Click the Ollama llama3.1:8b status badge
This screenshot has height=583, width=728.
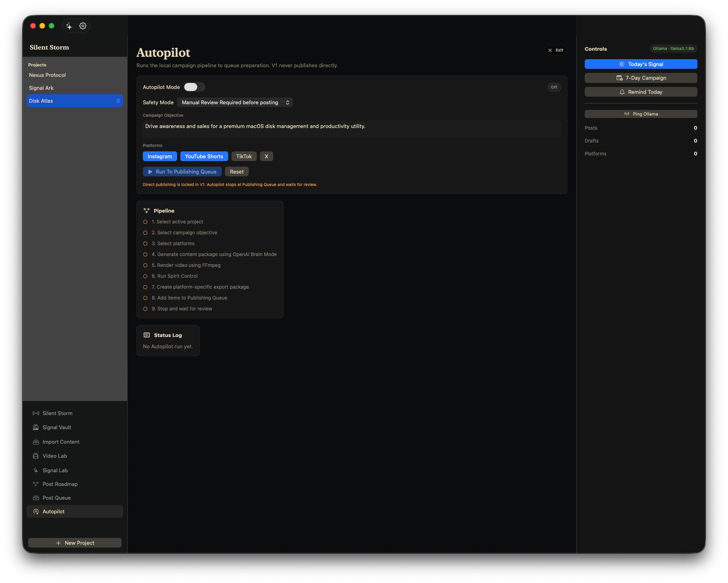point(674,49)
